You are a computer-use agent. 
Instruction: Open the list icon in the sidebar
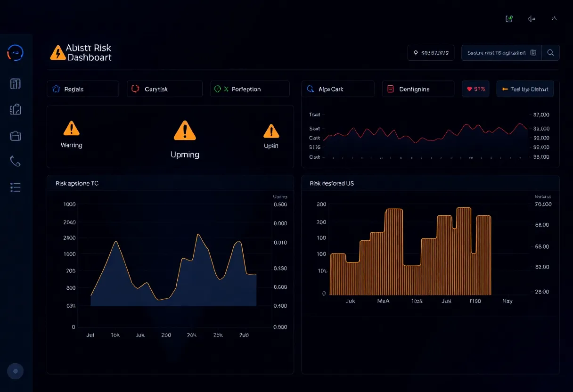(x=15, y=187)
